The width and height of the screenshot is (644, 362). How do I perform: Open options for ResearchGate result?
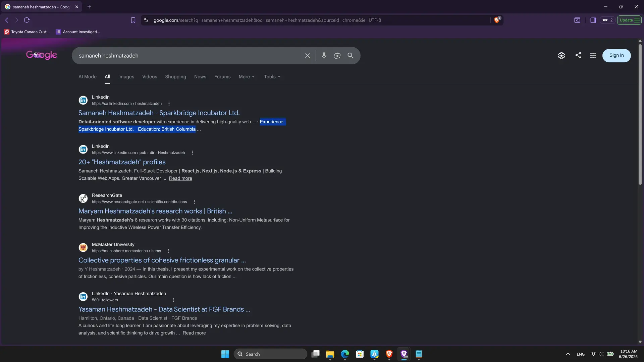click(194, 202)
